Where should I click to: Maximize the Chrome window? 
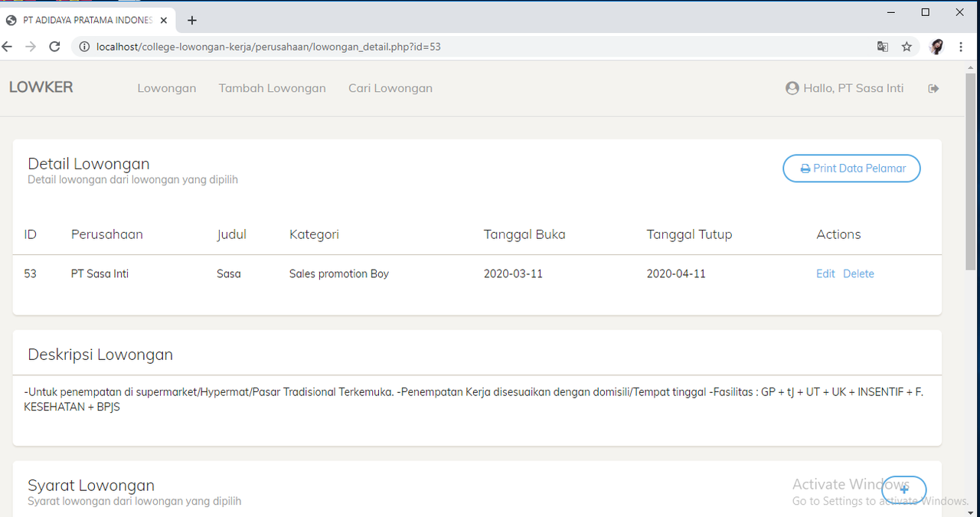(x=925, y=12)
